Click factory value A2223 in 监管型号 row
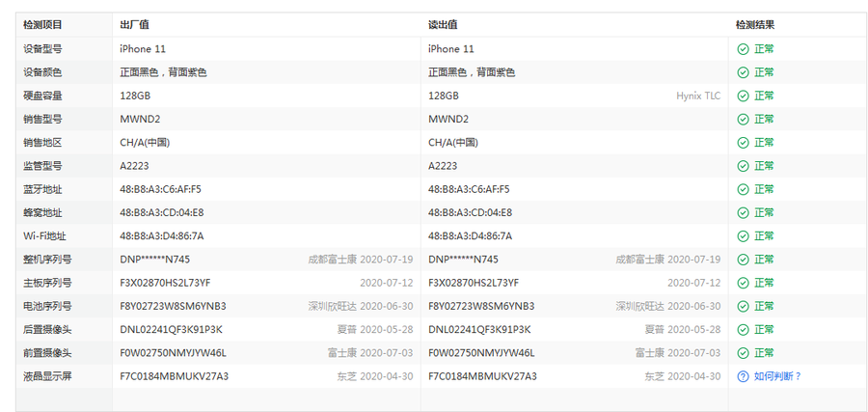The image size is (868, 412). point(134,166)
